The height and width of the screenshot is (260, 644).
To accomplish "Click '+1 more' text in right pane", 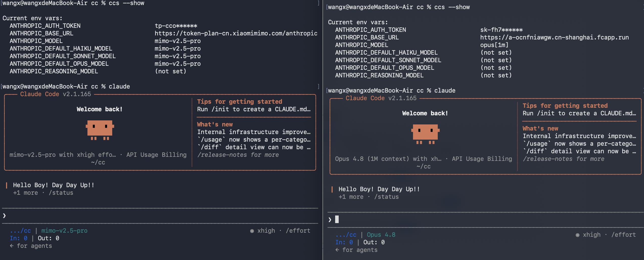I will (x=351, y=197).
